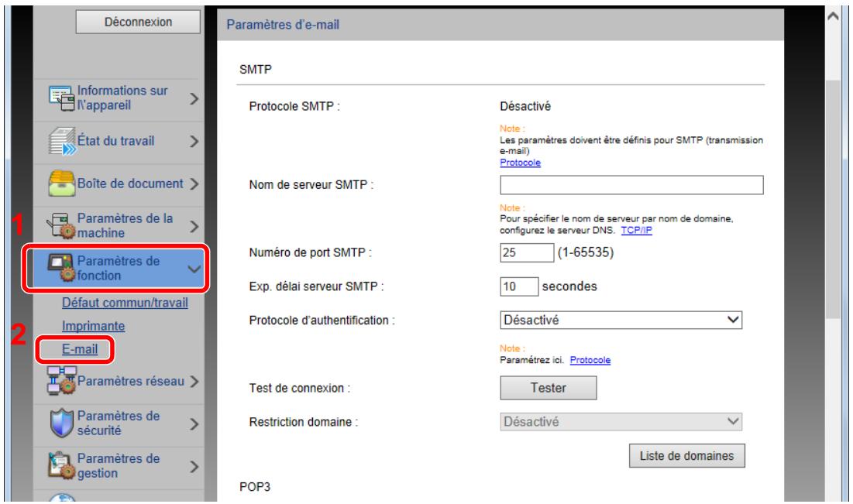Open the Restriction domaine dropdown
The image size is (853, 504).
click(x=621, y=422)
